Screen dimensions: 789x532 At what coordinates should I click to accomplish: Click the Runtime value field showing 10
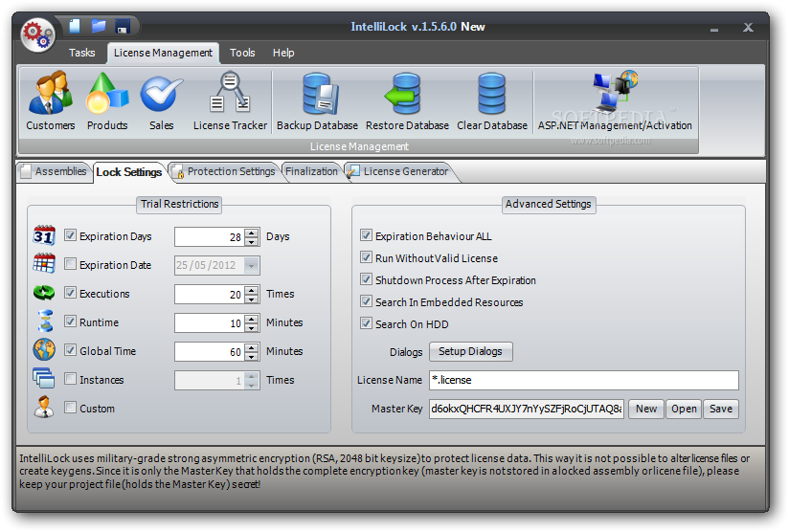point(210,322)
